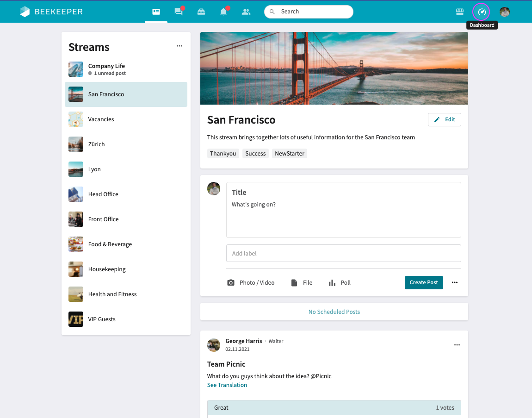The height and width of the screenshot is (418, 532).
Task: Open the people directory icon
Action: pyautogui.click(x=246, y=12)
